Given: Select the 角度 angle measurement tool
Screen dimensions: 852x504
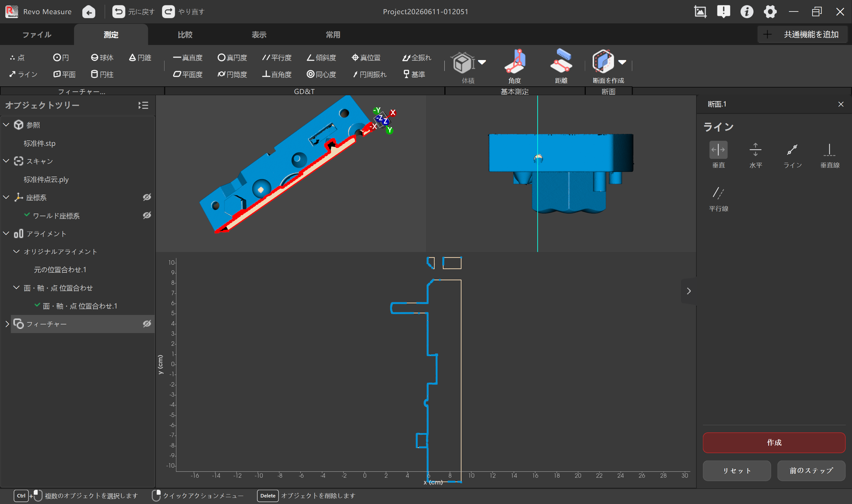Looking at the screenshot, I should pos(514,66).
